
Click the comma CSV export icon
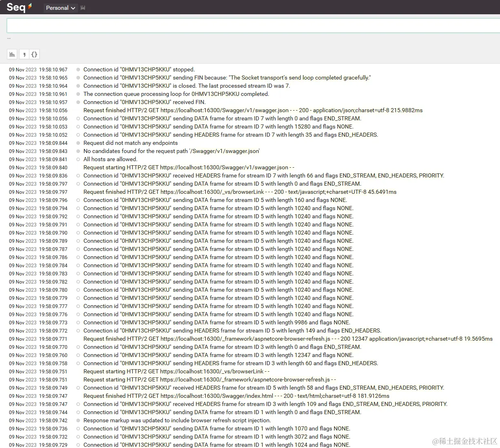click(24, 54)
